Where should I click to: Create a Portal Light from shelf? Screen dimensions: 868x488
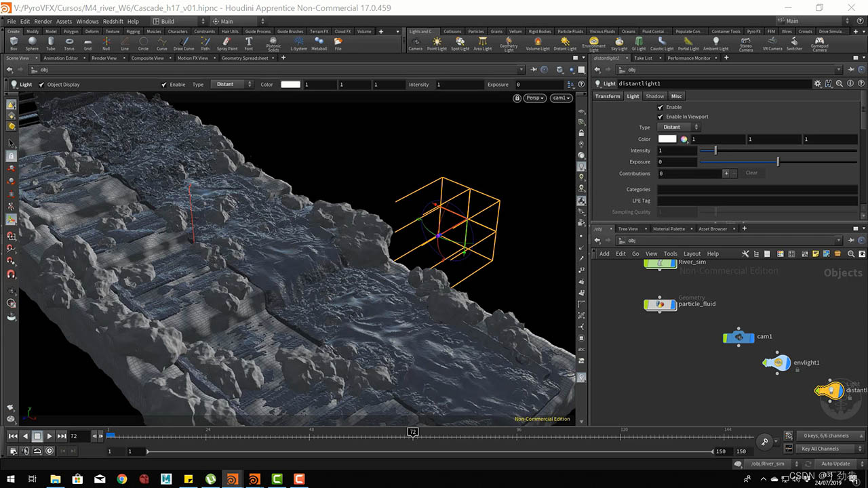tap(688, 44)
